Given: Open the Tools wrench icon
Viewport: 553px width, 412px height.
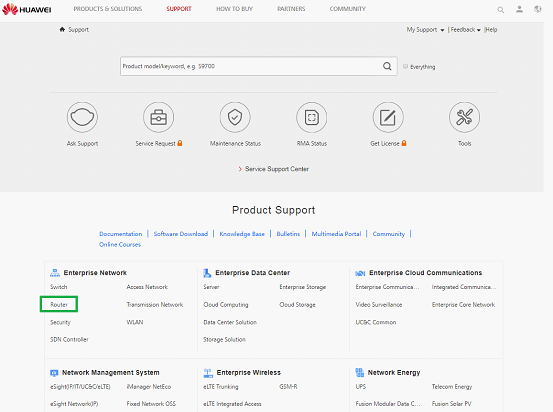Looking at the screenshot, I should (464, 117).
